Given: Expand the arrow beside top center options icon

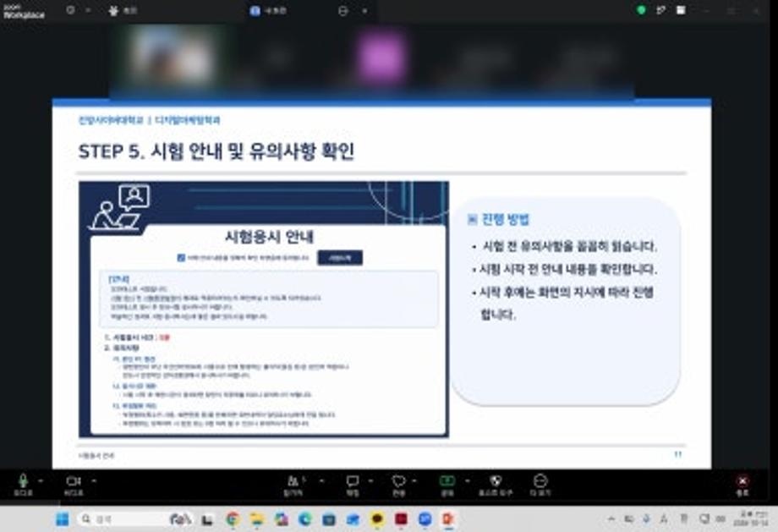Looking at the screenshot, I should click(x=364, y=10).
